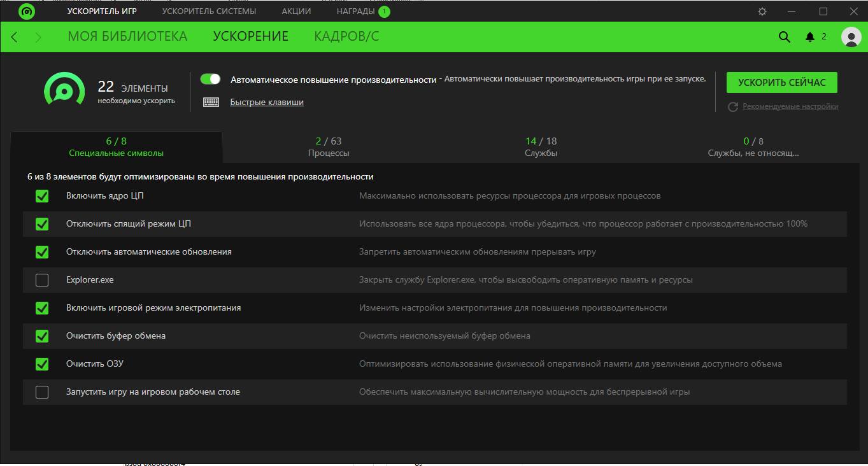Open the user profile avatar
This screenshot has width=868, height=466.
[x=851, y=37]
